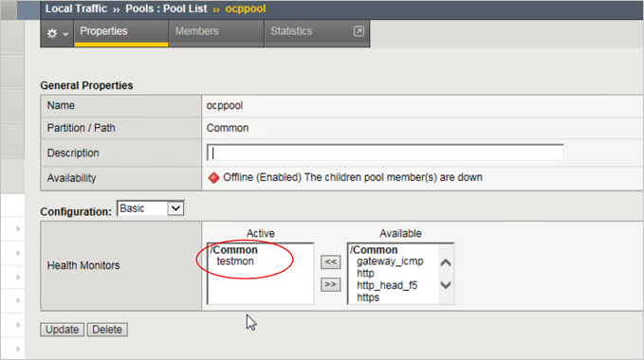Click Pools : Pool List breadcrumb
Image resolution: width=644 pixels, height=360 pixels.
click(x=166, y=9)
